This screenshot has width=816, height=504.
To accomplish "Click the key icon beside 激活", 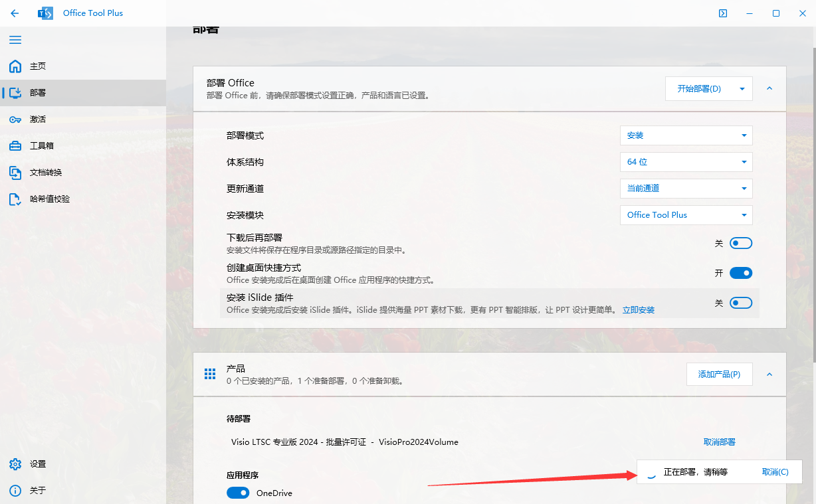I will pyautogui.click(x=15, y=120).
